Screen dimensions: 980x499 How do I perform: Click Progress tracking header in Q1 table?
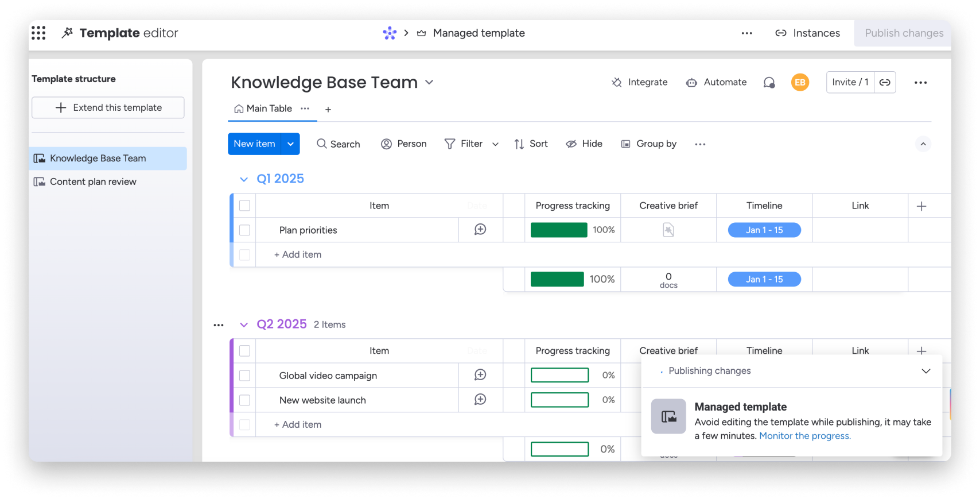[x=573, y=206]
